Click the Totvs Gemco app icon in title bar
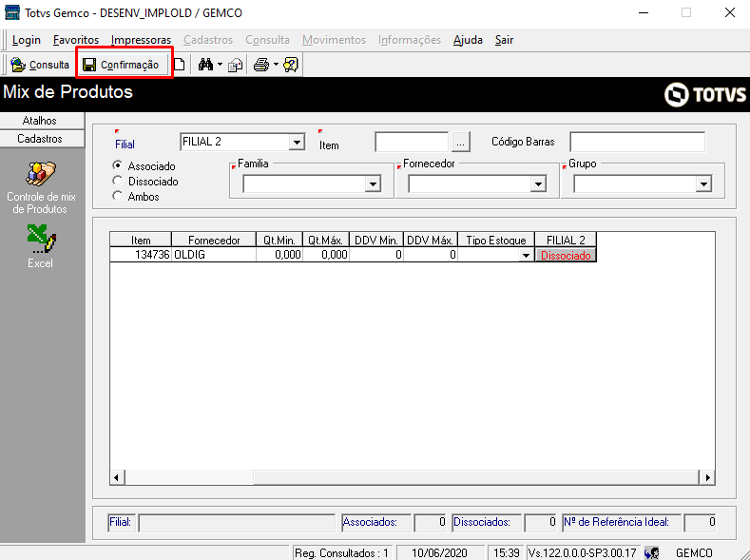 [x=12, y=12]
